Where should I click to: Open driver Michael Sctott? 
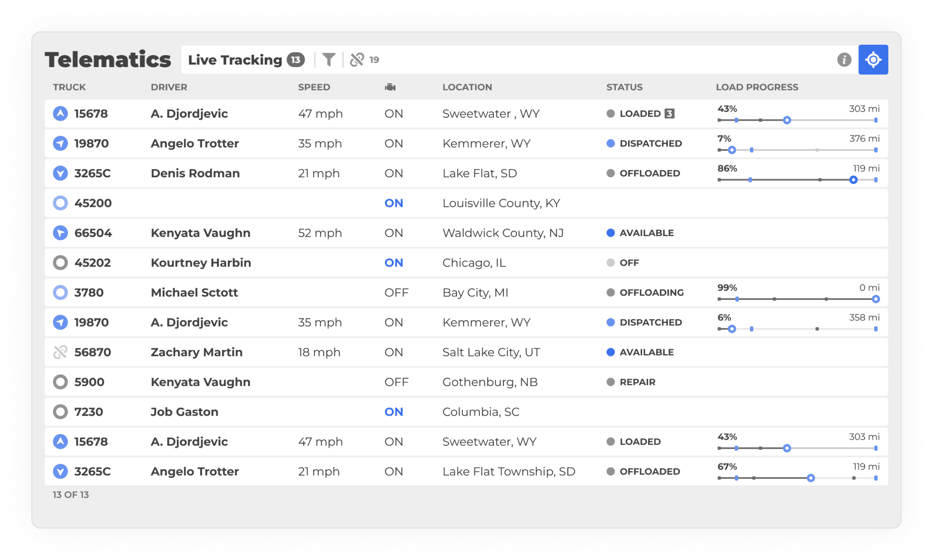tap(194, 292)
